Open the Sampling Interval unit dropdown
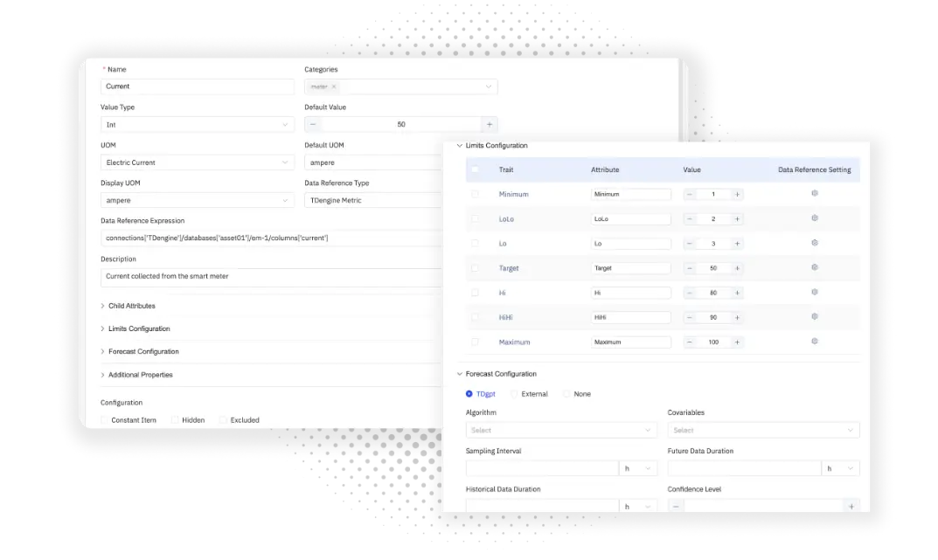Screen dimensions: 938x560 tap(637, 468)
